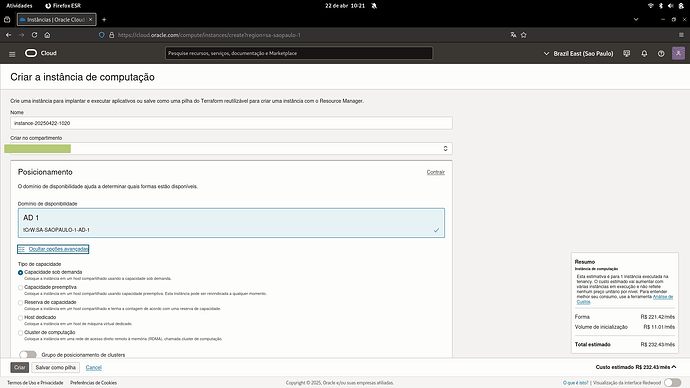Open the notifications bell icon
Screen dimensions: 690x388
coord(644,54)
